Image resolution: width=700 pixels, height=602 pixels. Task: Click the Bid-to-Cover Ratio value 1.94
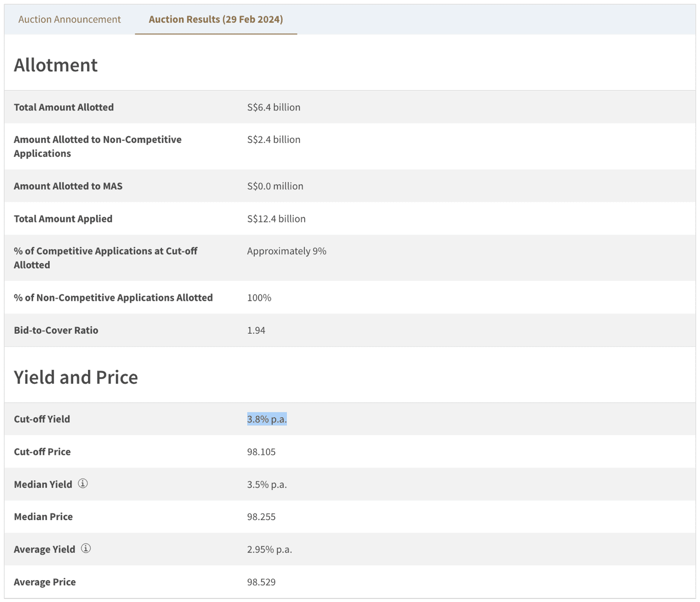pos(256,330)
